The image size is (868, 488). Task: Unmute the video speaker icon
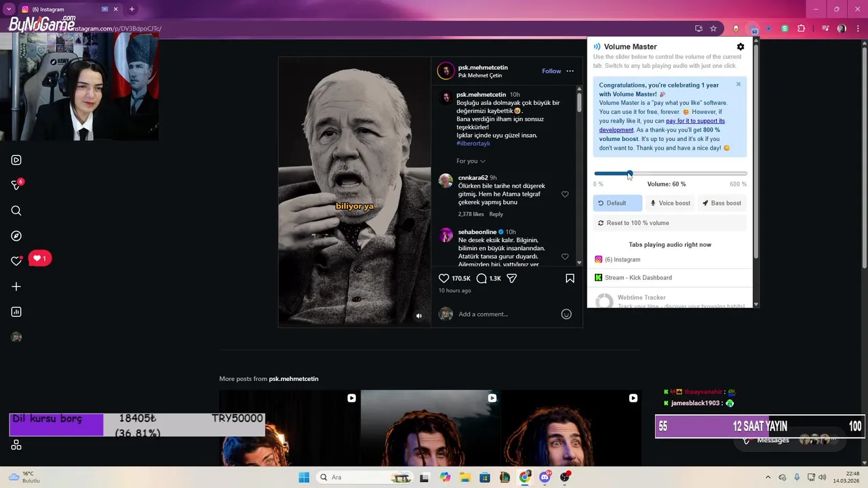[418, 316]
